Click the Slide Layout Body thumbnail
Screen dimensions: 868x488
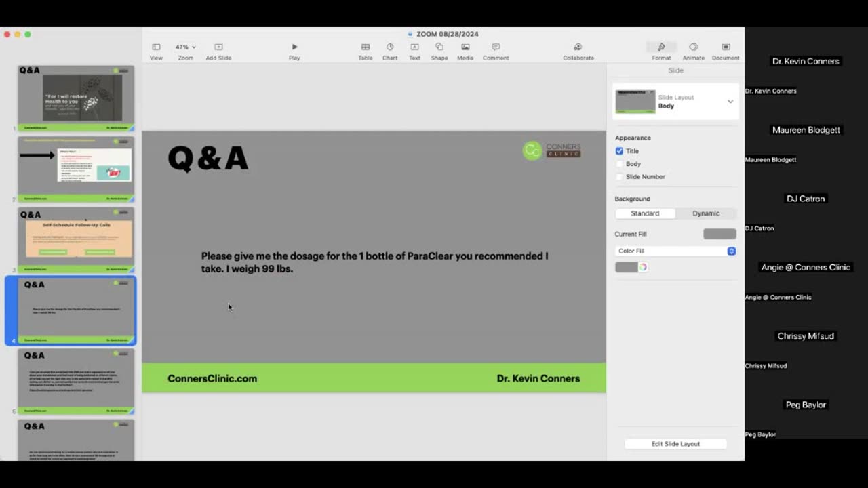[x=635, y=102]
